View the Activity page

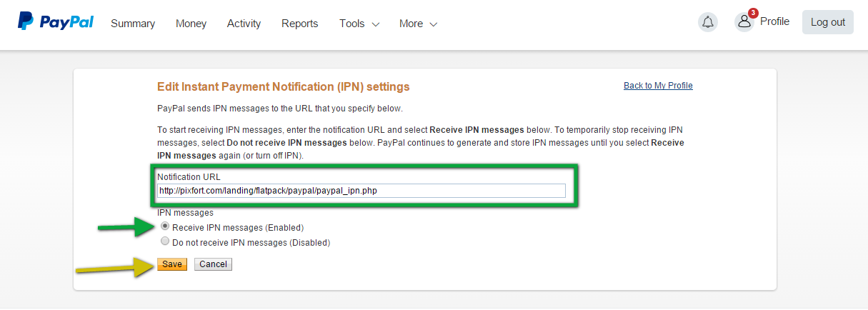[244, 24]
